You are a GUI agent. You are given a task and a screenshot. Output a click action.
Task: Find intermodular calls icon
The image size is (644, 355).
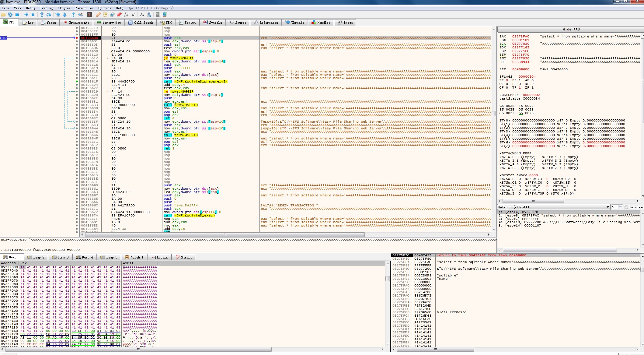point(149,15)
